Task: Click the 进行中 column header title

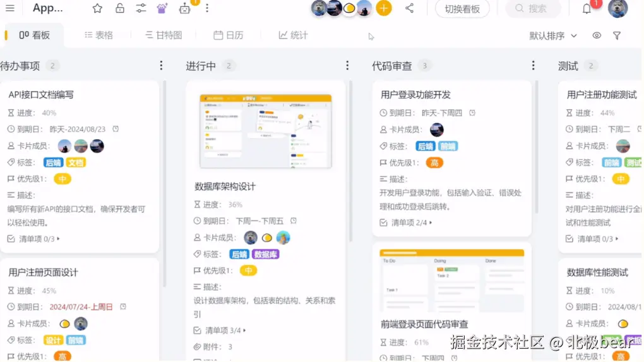Action: pyautogui.click(x=200, y=66)
